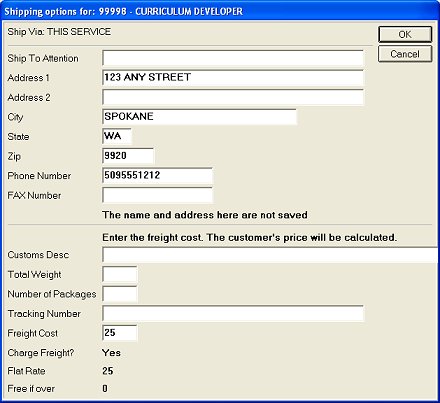The width and height of the screenshot is (440, 403).
Task: Click the State field containing WA
Action: [117, 136]
